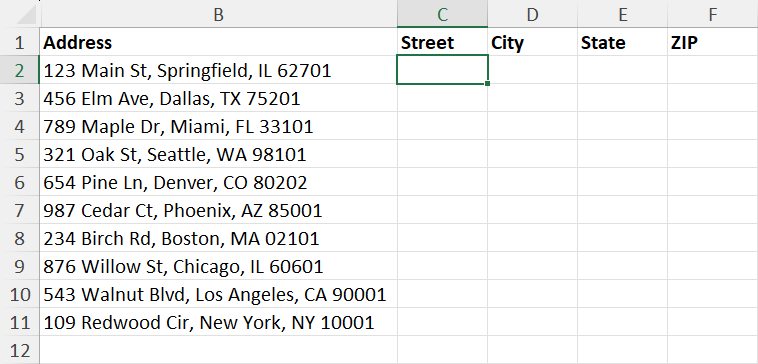Viewport: 758px width, 364px height.
Task: Select column F header
Action: click(713, 15)
